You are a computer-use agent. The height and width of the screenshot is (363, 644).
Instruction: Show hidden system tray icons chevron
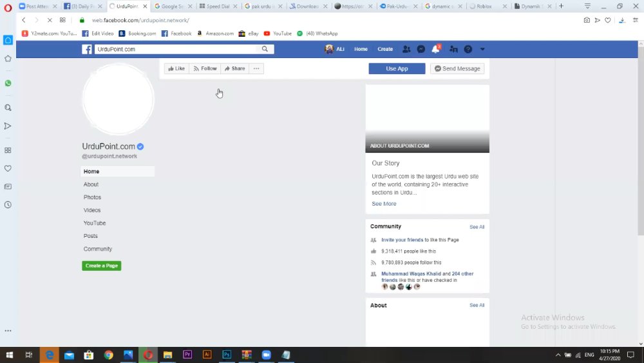tap(558, 355)
